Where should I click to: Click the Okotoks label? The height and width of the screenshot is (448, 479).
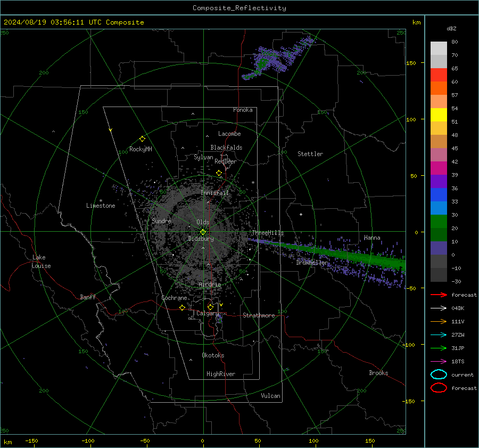213,355
